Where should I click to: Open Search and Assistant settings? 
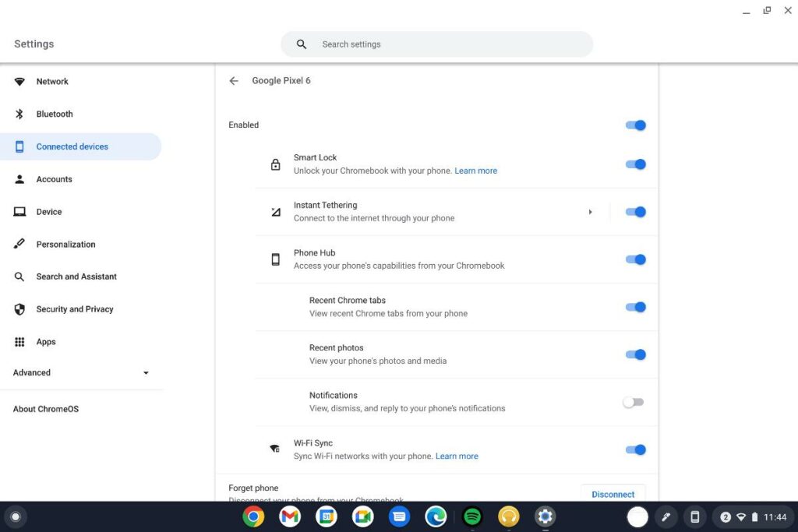click(76, 277)
